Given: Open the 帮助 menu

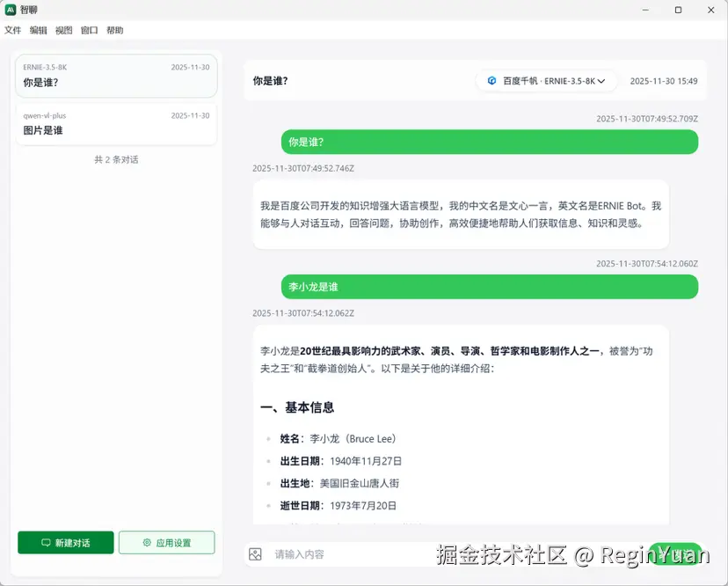Looking at the screenshot, I should point(113,30).
